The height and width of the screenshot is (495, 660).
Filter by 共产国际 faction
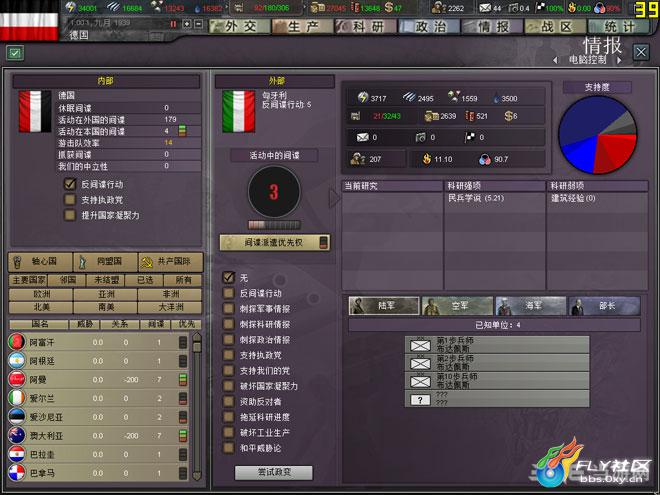pos(170,262)
